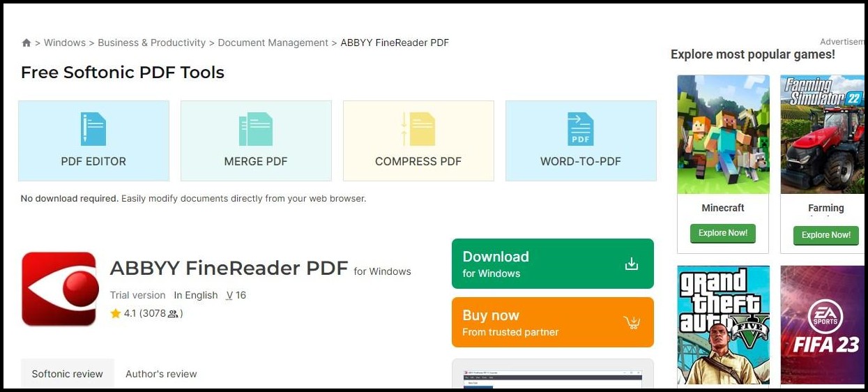Open the PDF EDITOR label
Image resolution: width=868 pixels, height=392 pixels.
(x=93, y=161)
